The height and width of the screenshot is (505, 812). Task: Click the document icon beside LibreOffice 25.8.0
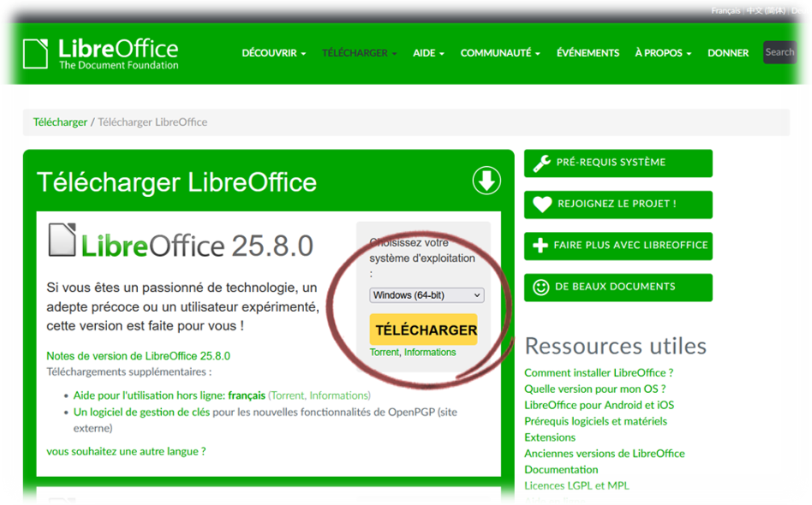[x=62, y=241]
